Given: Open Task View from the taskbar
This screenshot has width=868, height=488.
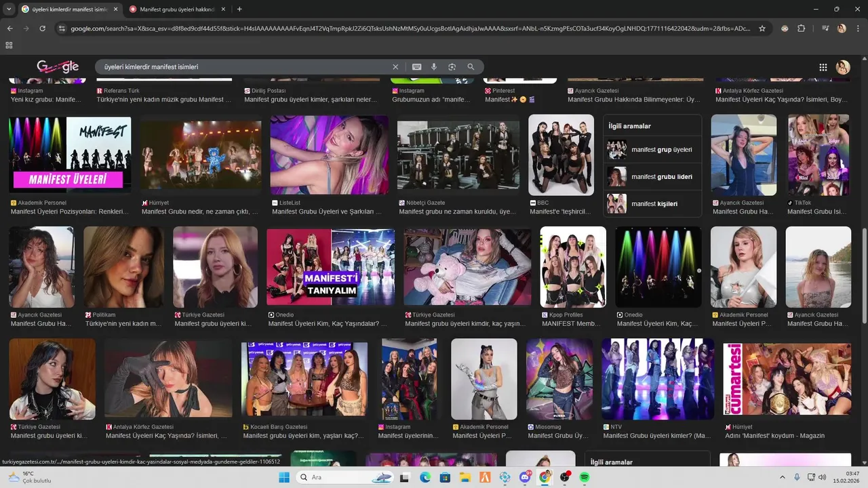Looking at the screenshot, I should click(x=405, y=477).
